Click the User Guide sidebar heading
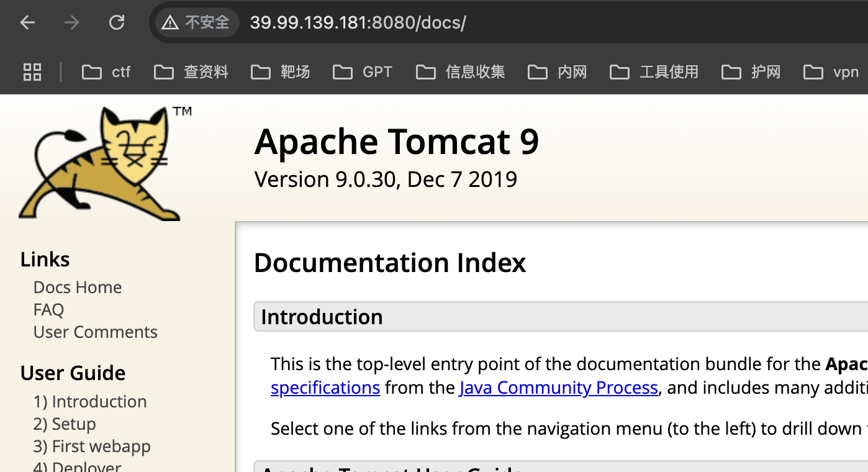 click(73, 373)
